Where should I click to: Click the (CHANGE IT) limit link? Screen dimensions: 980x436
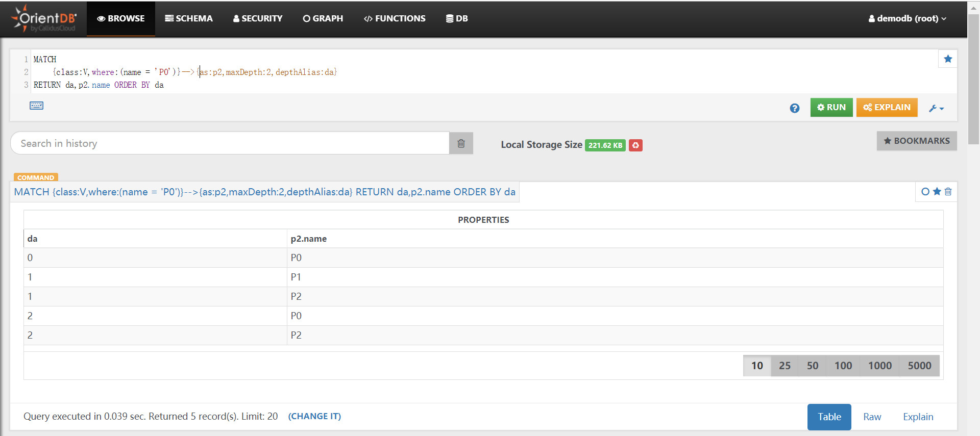click(x=314, y=416)
